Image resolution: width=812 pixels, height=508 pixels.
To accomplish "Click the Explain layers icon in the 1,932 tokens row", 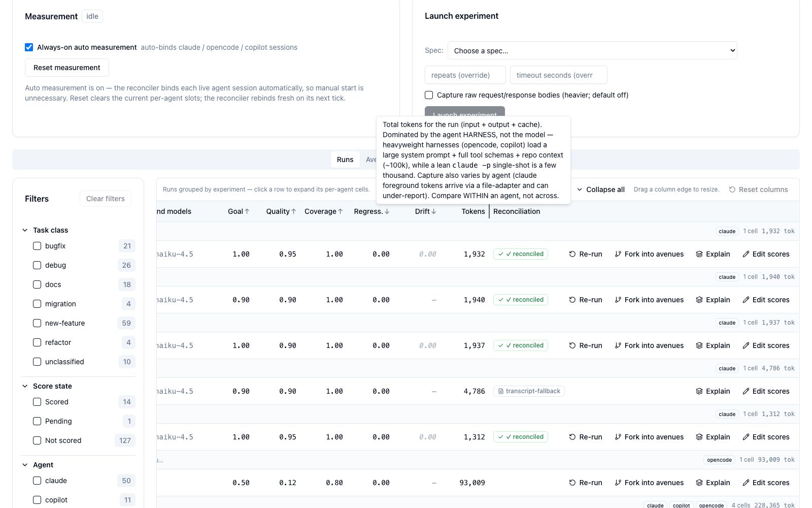I will point(699,254).
